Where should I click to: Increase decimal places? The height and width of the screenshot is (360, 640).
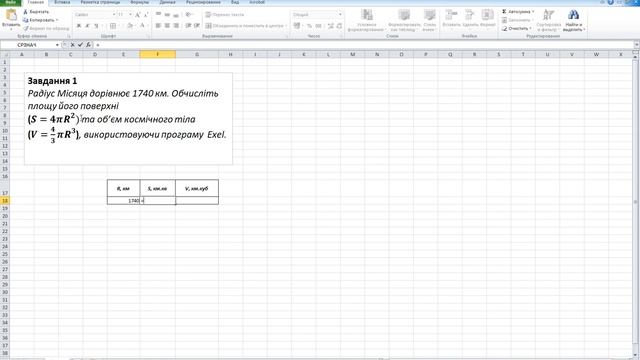(x=331, y=26)
